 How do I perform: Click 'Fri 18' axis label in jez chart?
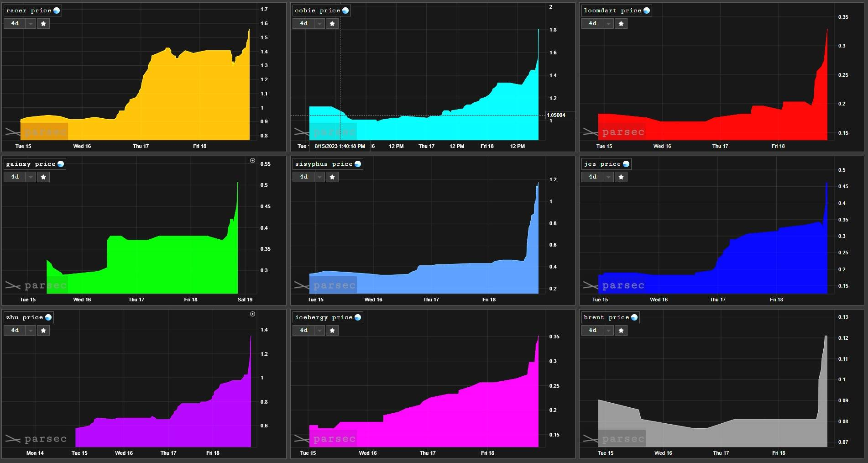(x=776, y=300)
